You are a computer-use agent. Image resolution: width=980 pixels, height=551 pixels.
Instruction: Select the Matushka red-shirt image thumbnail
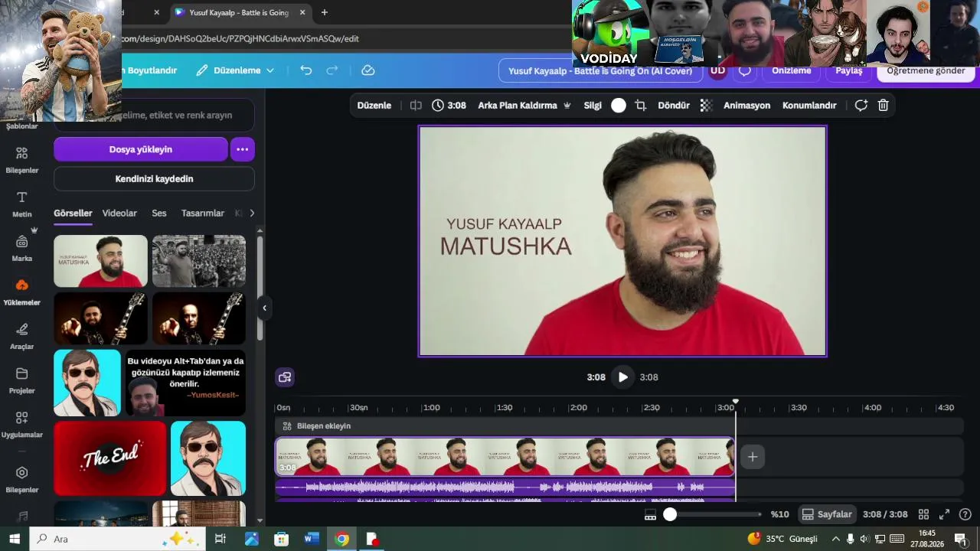(100, 261)
